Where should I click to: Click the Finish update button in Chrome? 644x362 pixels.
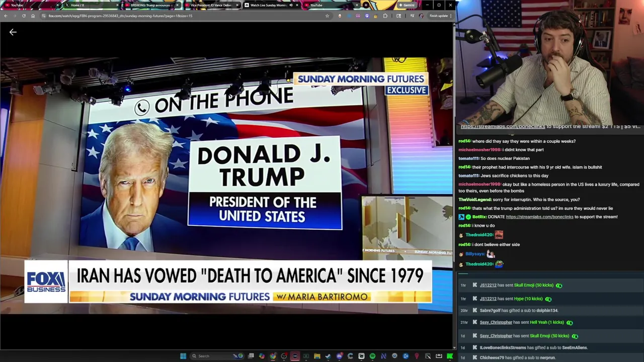(440, 16)
